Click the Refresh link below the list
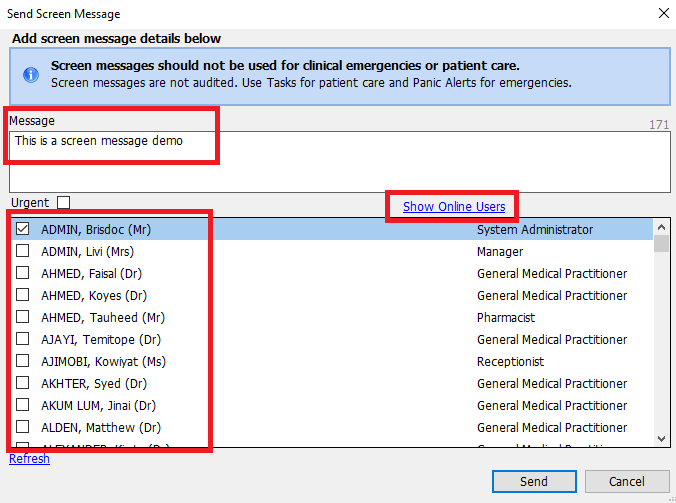 (29, 459)
